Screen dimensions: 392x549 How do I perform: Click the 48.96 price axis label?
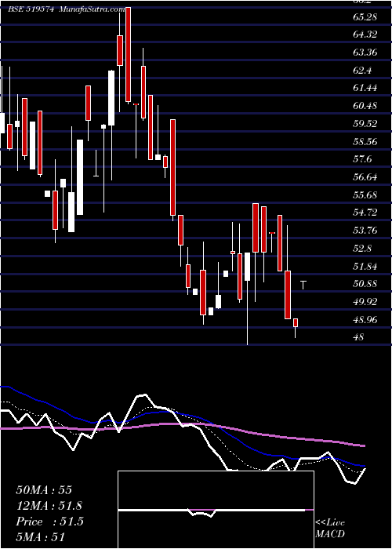click(365, 320)
